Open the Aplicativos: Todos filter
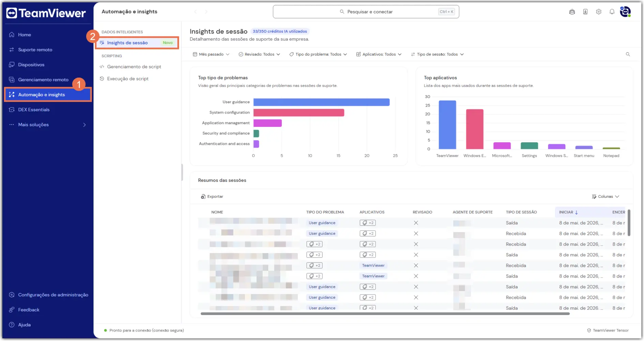This screenshot has width=644, height=341. (x=379, y=54)
